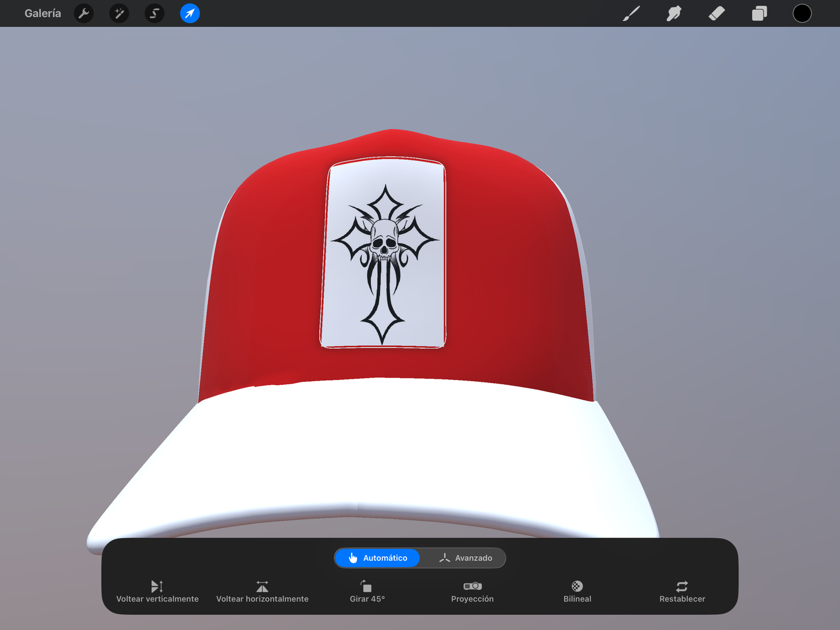Open the Actions wrench menu
This screenshot has height=630, width=840.
click(84, 13)
